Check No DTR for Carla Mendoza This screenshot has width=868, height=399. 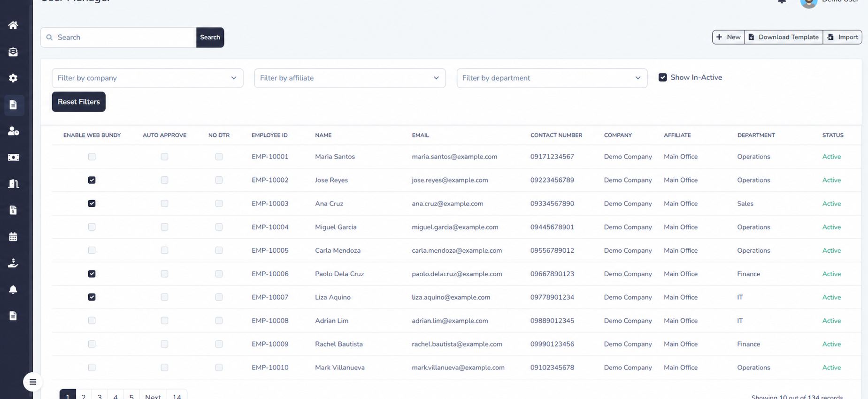[219, 250]
